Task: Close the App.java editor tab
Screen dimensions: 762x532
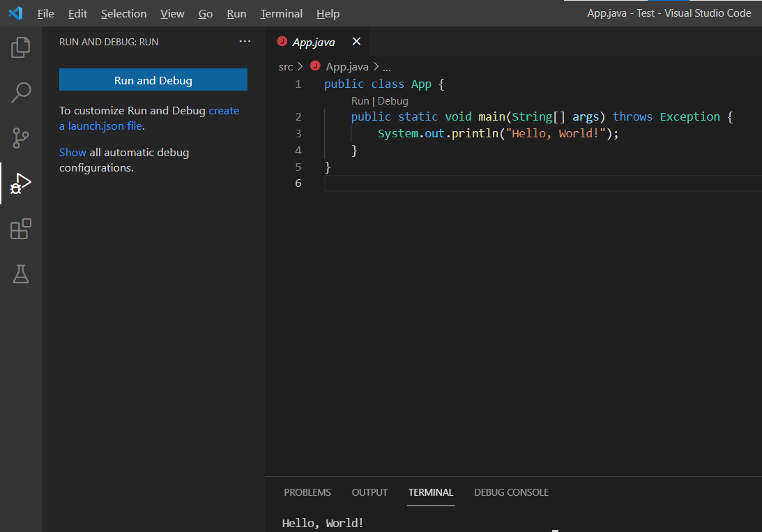Action: point(356,41)
